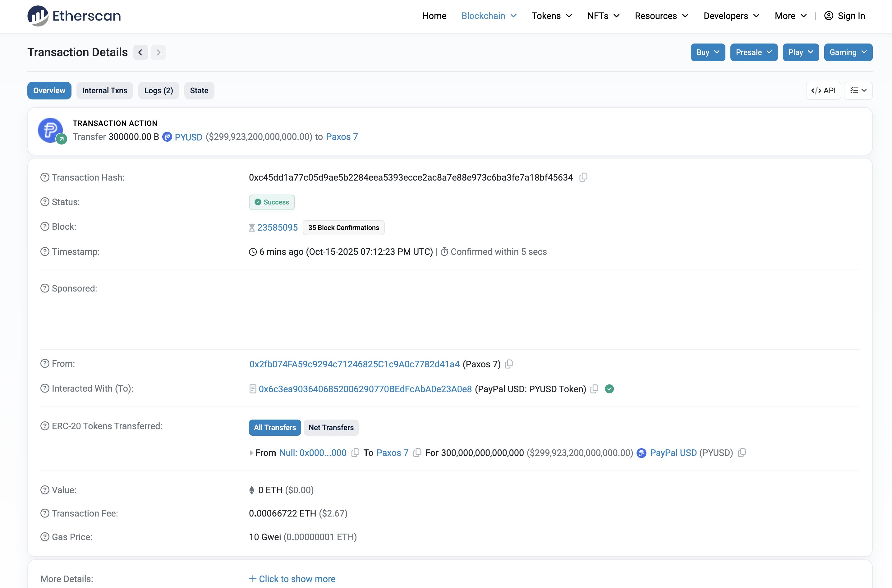Open block 23585095 link
The image size is (892, 588).
(277, 227)
